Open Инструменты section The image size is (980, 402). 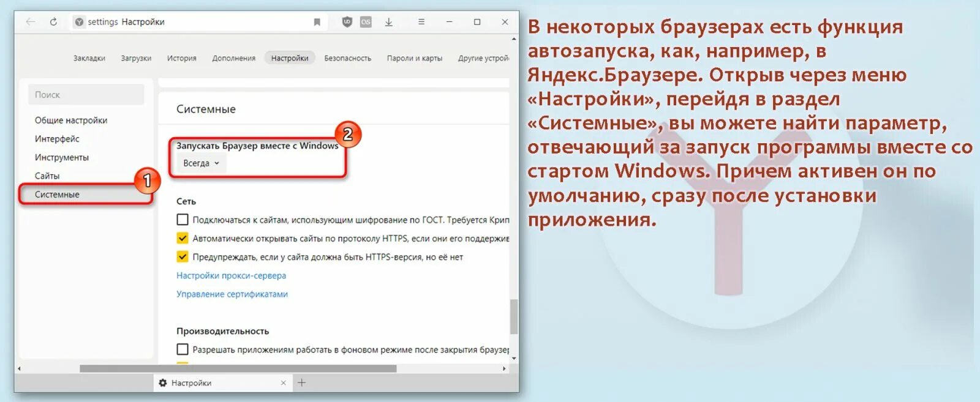click(x=62, y=157)
